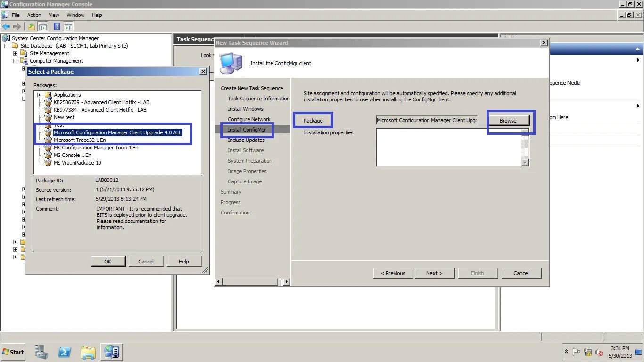This screenshot has height=362, width=644.
Task: Open the View menu
Action: (54, 15)
